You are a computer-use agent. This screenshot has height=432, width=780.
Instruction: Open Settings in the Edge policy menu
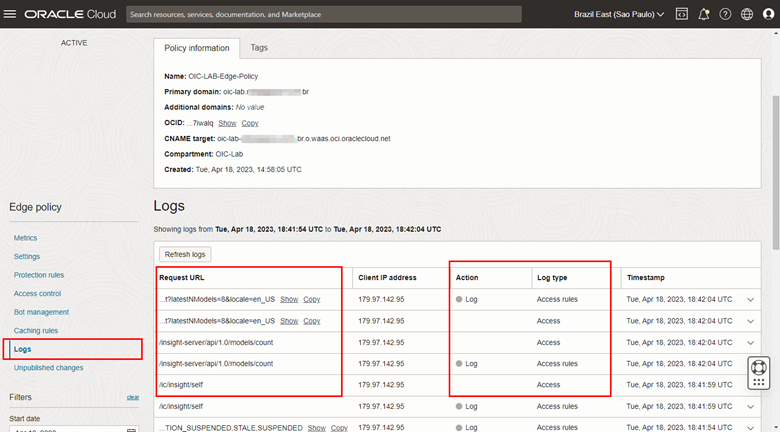click(27, 256)
